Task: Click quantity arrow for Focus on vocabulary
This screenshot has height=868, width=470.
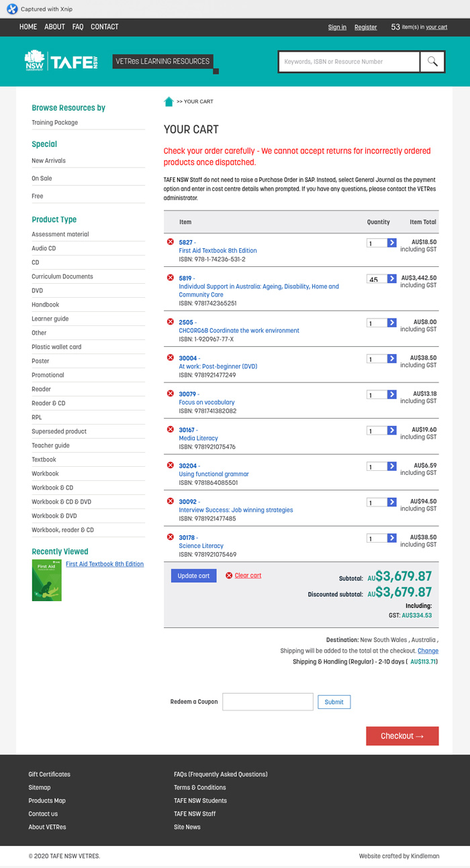Action: pos(392,394)
